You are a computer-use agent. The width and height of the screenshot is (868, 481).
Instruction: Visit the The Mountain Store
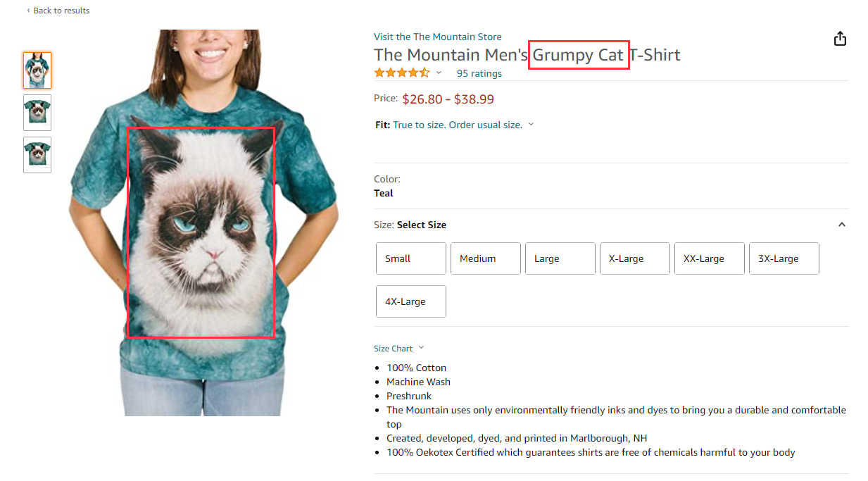[437, 36]
